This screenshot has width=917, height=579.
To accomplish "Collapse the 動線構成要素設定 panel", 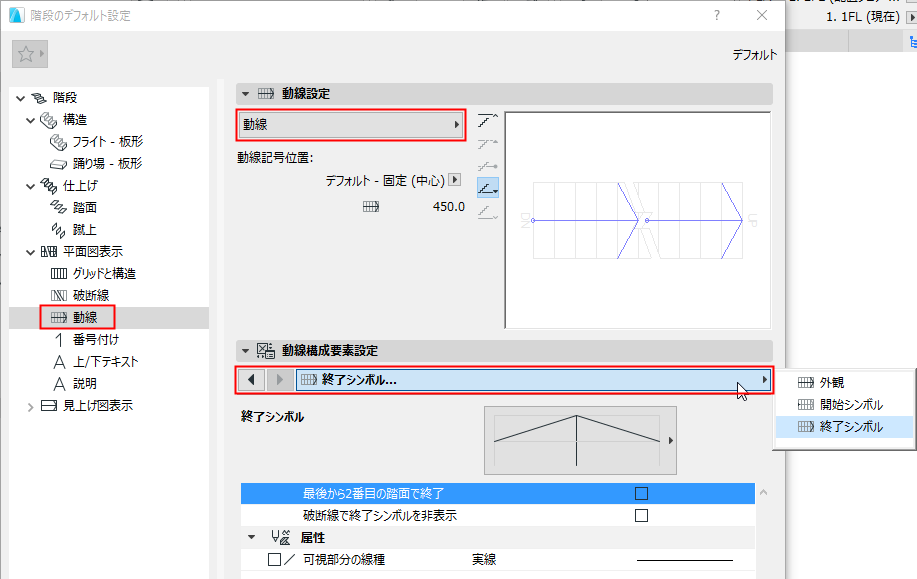I will tap(246, 351).
